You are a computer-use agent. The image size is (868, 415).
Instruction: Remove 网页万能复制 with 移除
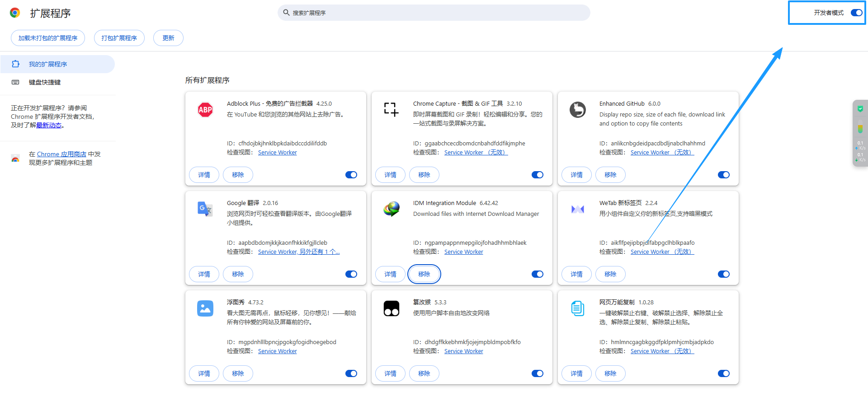pos(610,373)
